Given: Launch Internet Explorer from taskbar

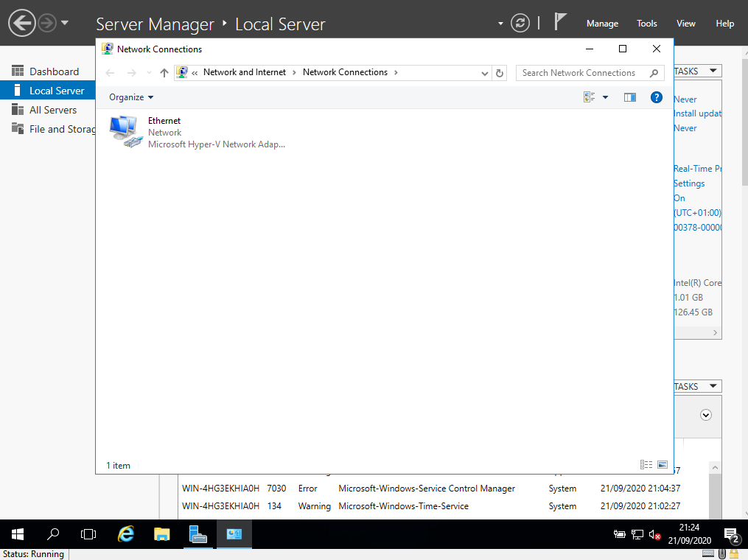Looking at the screenshot, I should [x=126, y=534].
